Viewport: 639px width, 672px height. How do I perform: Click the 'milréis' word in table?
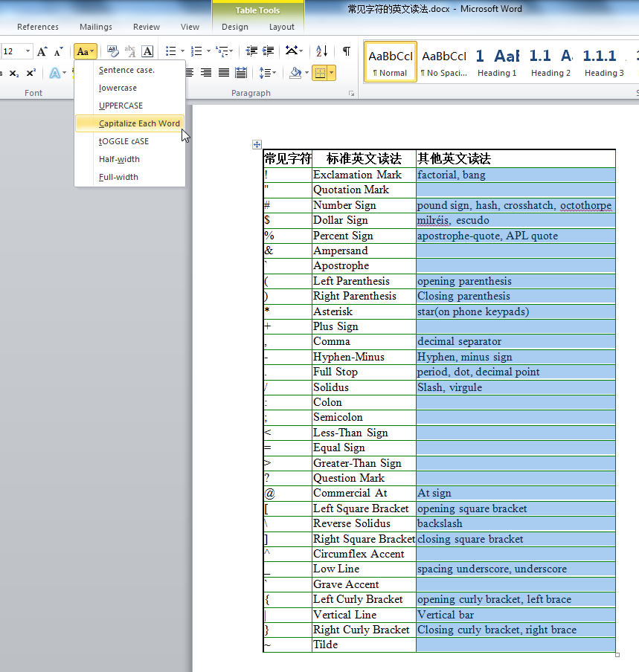click(434, 220)
